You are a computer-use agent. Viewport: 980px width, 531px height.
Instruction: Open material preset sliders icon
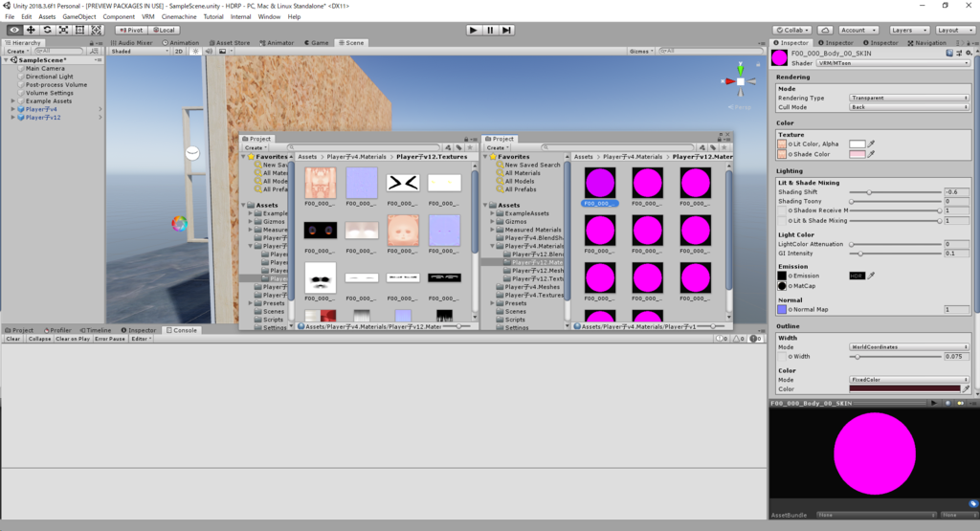point(959,54)
